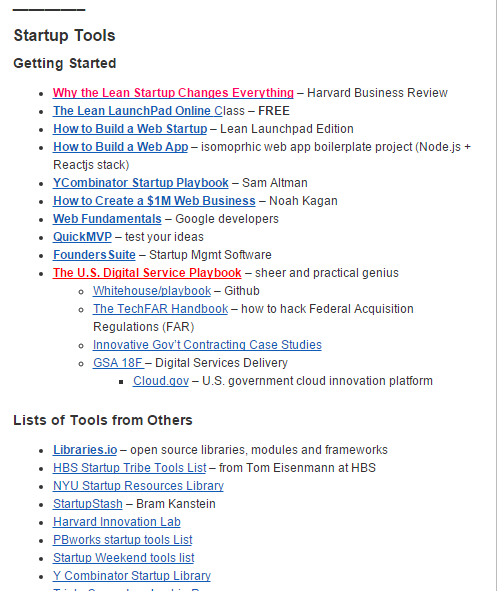Click the Web Fundamentals link

point(107,219)
